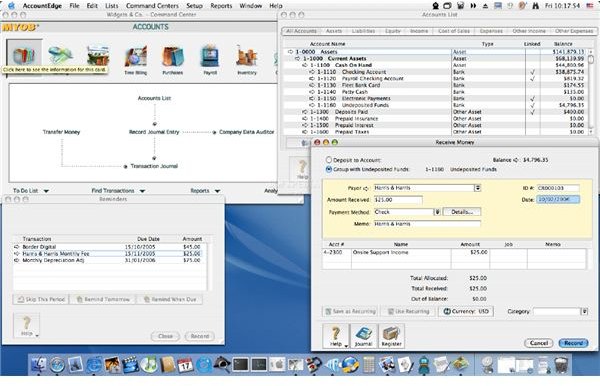Click Cancel in Receive Money window
600x386 pixels.
coord(539,343)
